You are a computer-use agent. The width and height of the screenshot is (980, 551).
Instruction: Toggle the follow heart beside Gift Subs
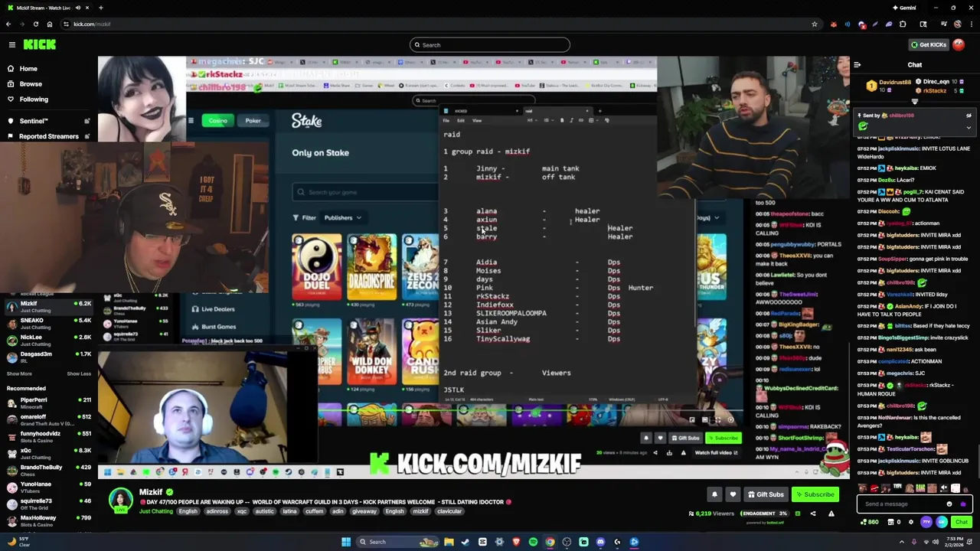coord(733,494)
